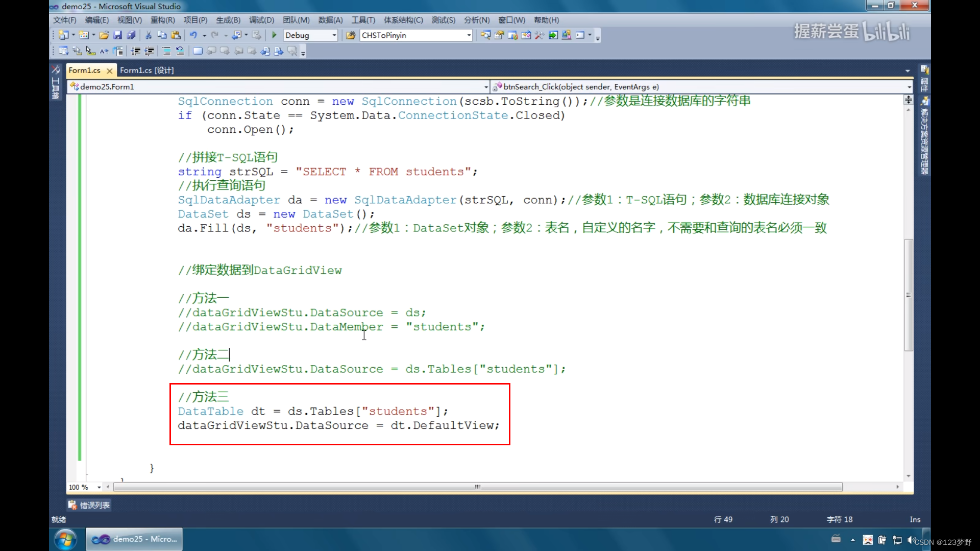Click the Decrease Indent icon
Viewport: 980px width, 551px height.
pos(136,51)
